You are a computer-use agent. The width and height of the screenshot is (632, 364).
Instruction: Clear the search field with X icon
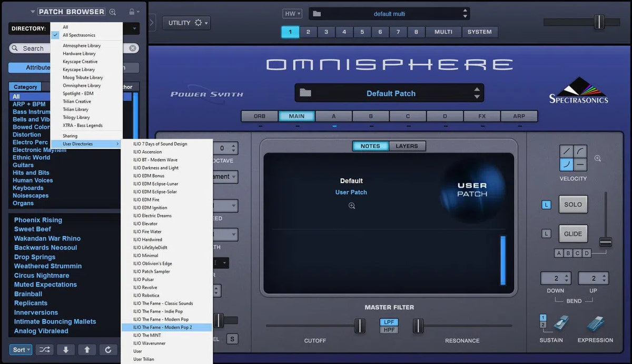pos(133,48)
